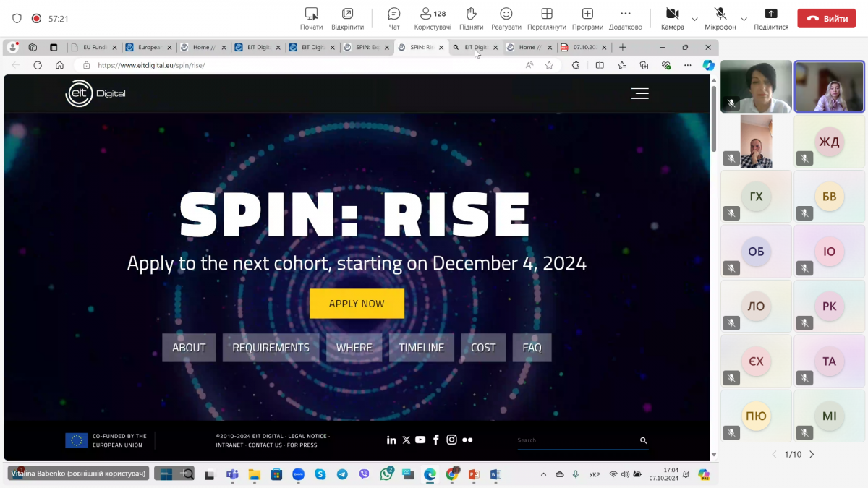Switch to the EU Funding browser tab
The width and height of the screenshot is (868, 488).
point(94,47)
